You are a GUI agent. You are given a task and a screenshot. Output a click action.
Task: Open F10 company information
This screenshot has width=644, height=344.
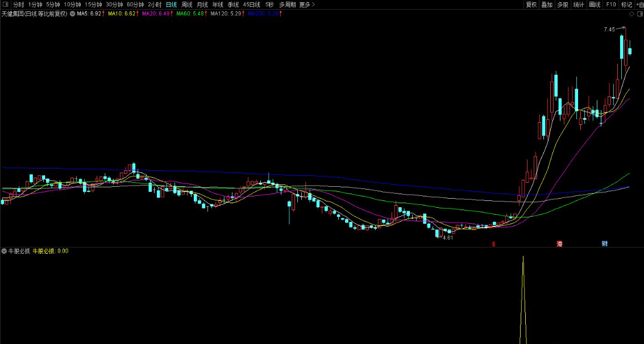(611, 5)
